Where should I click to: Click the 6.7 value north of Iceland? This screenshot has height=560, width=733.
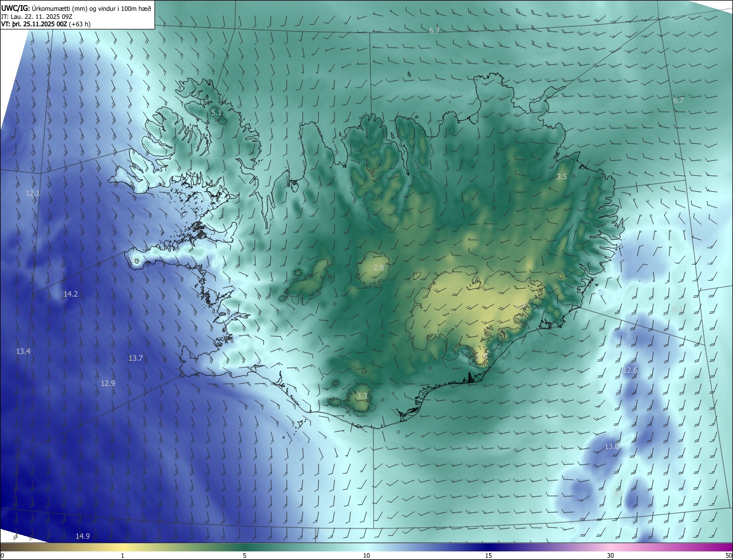pos(435,30)
